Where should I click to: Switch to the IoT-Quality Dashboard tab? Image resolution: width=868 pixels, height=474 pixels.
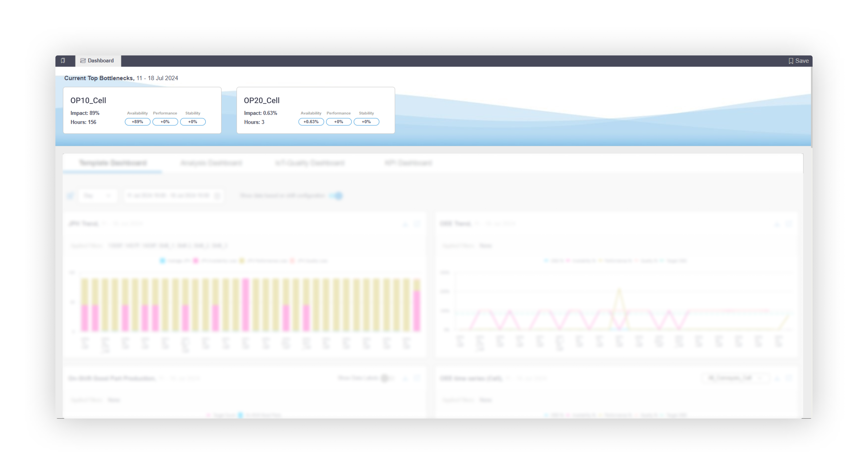pyautogui.click(x=310, y=163)
